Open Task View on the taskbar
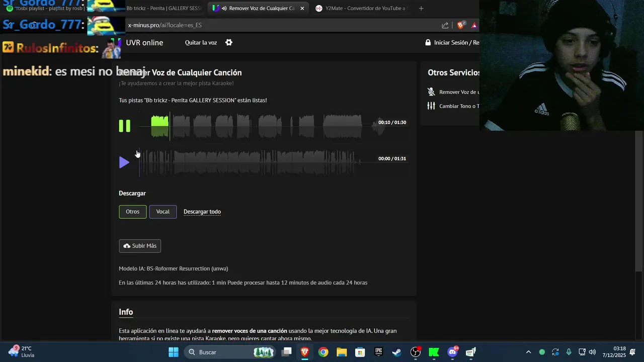This screenshot has width=644, height=362. 287,352
